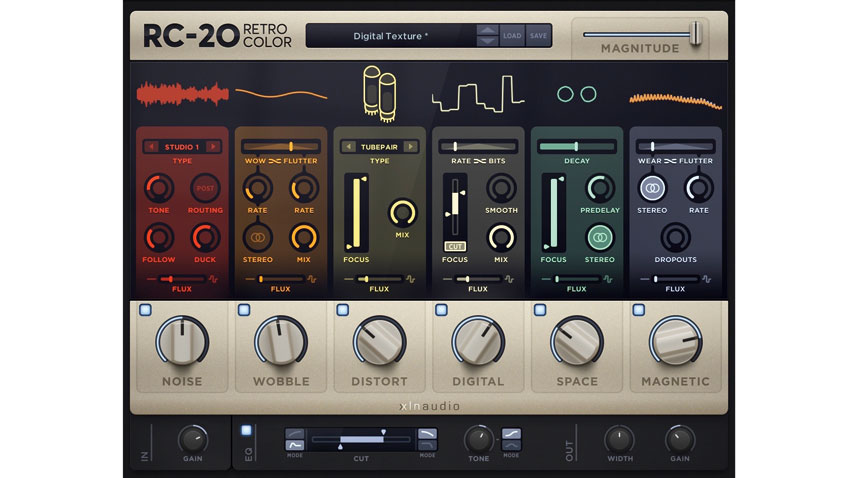The height and width of the screenshot is (478, 850).
Task: Select the lower Tone Mode bell icon
Action: point(511,445)
